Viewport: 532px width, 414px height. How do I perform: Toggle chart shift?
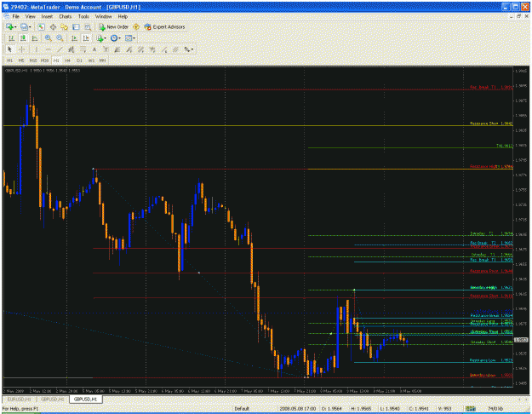tap(86, 38)
